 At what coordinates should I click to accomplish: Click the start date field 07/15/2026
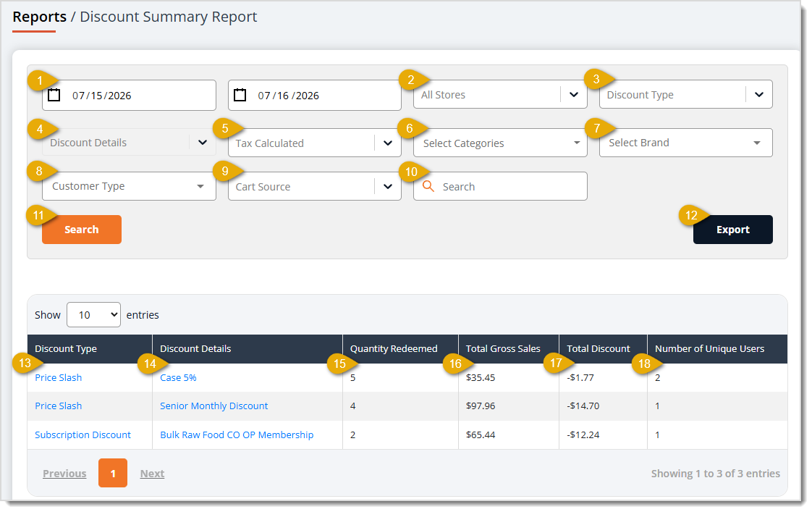tap(129, 95)
